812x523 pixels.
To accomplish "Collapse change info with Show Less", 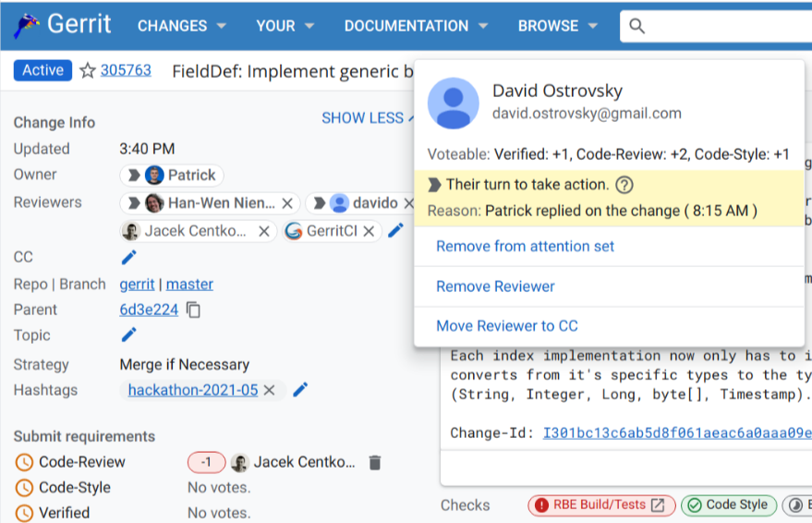I will 363,117.
